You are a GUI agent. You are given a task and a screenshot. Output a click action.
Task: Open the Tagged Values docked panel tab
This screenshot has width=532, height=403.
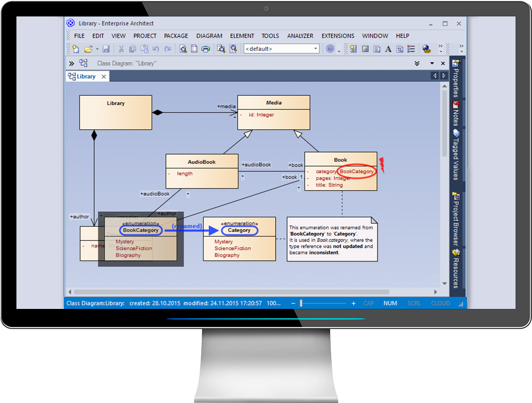coord(455,155)
